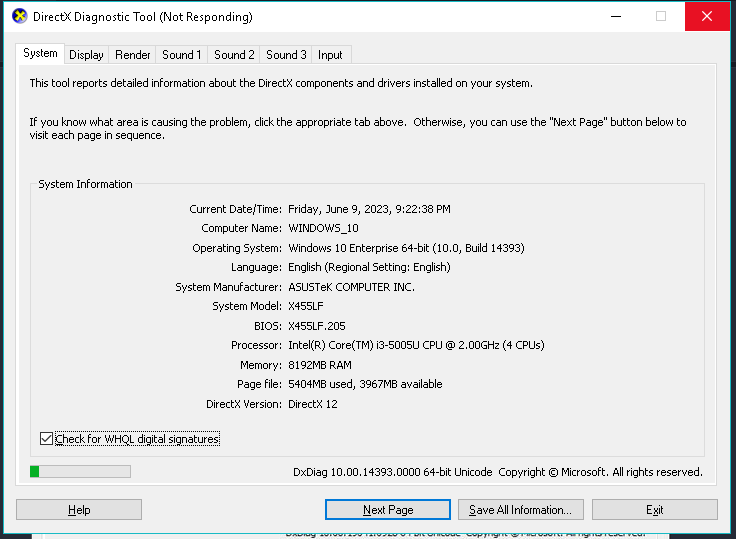Click the BIOS value X455LF.205
Viewport: 736px width, 539px height.
pyautogui.click(x=317, y=326)
